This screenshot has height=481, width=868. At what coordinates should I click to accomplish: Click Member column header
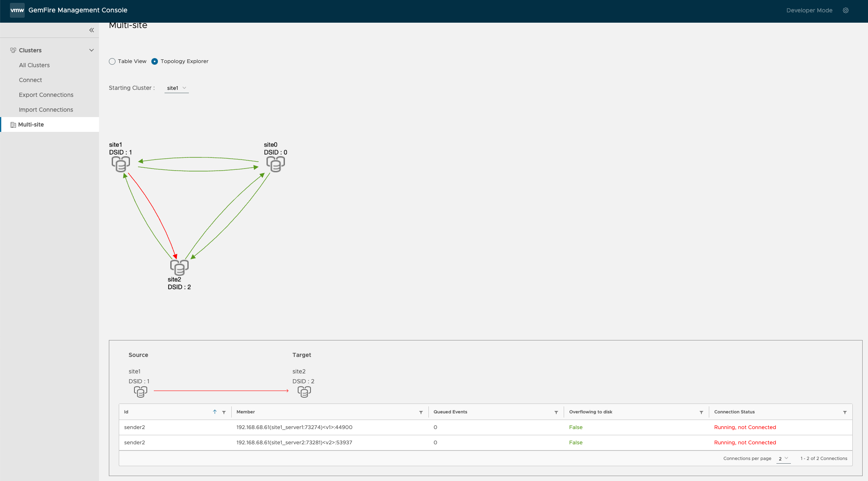point(246,412)
